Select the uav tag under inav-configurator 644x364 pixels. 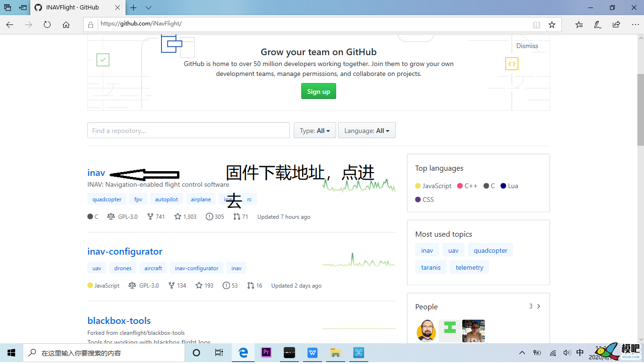point(97,268)
